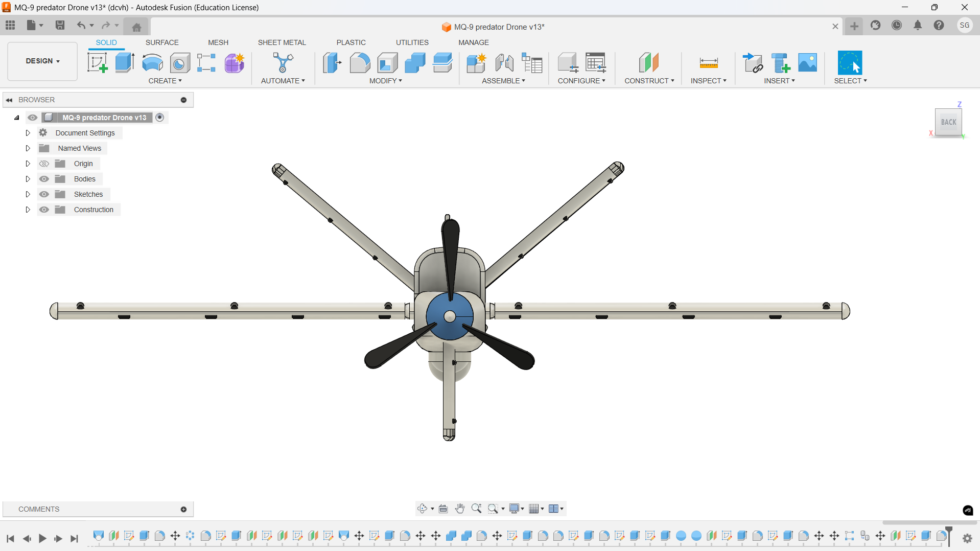Click the Look At tool
The height and width of the screenshot is (551, 980).
[x=444, y=509]
